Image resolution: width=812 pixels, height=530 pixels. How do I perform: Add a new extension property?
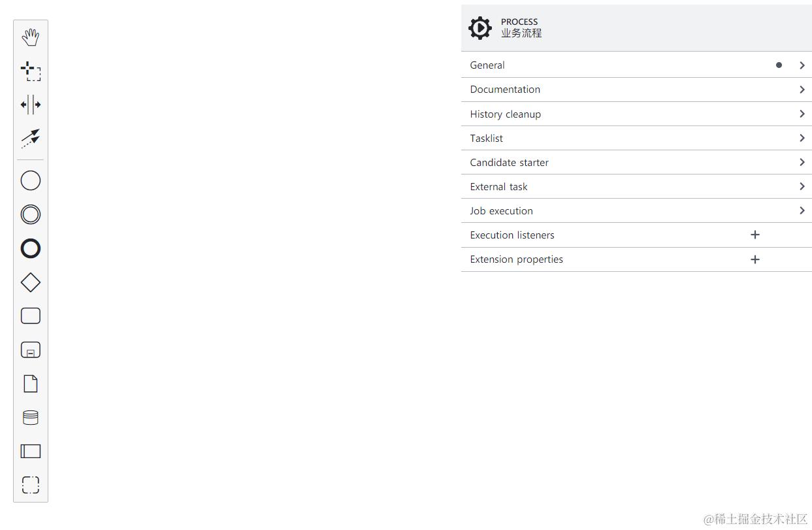(x=755, y=259)
